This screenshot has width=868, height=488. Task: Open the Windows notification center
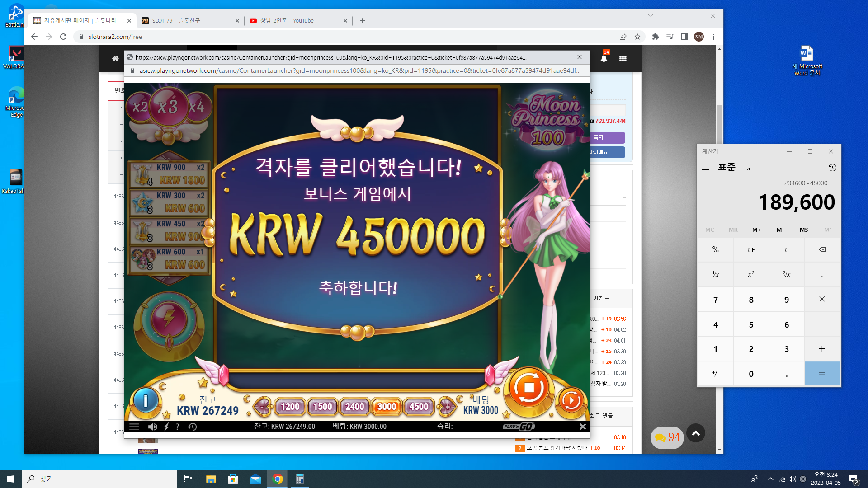point(854,479)
